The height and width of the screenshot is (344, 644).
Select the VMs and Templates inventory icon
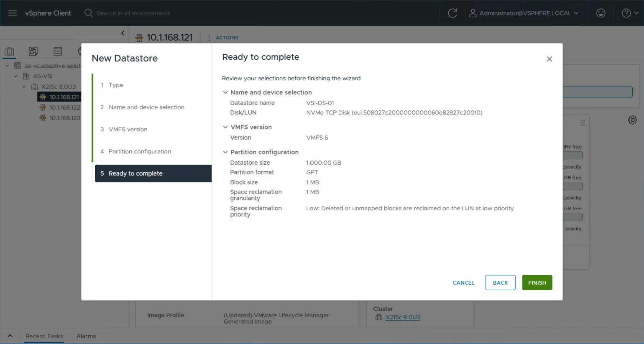tap(33, 51)
